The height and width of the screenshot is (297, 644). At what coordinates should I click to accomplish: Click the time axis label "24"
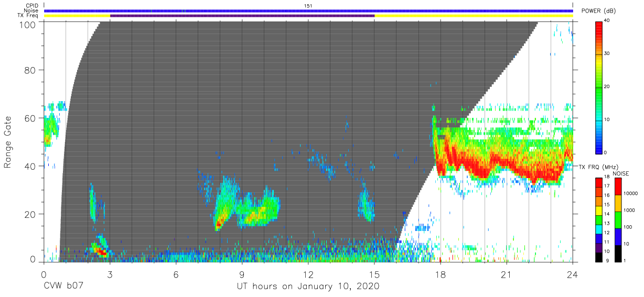[573, 274]
